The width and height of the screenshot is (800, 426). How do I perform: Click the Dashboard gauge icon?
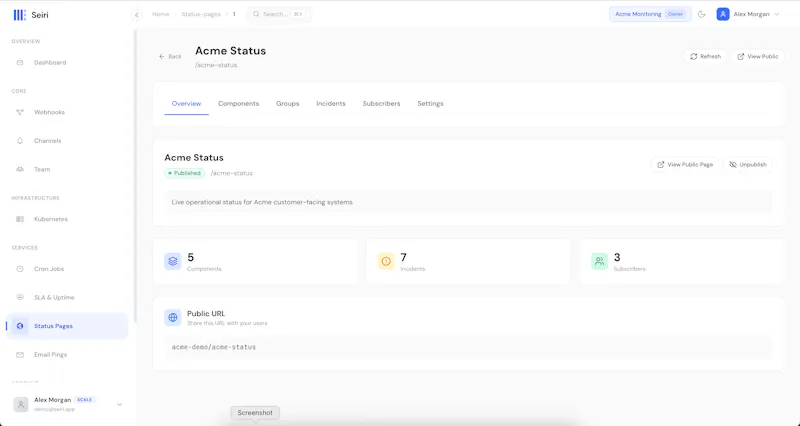[x=20, y=63]
